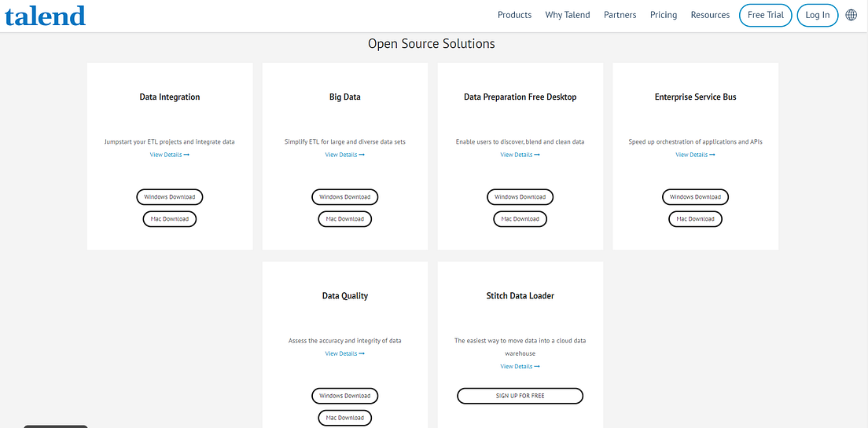Viewport: 868px width, 428px height.
Task: View Details for Big Data
Action: [345, 155]
